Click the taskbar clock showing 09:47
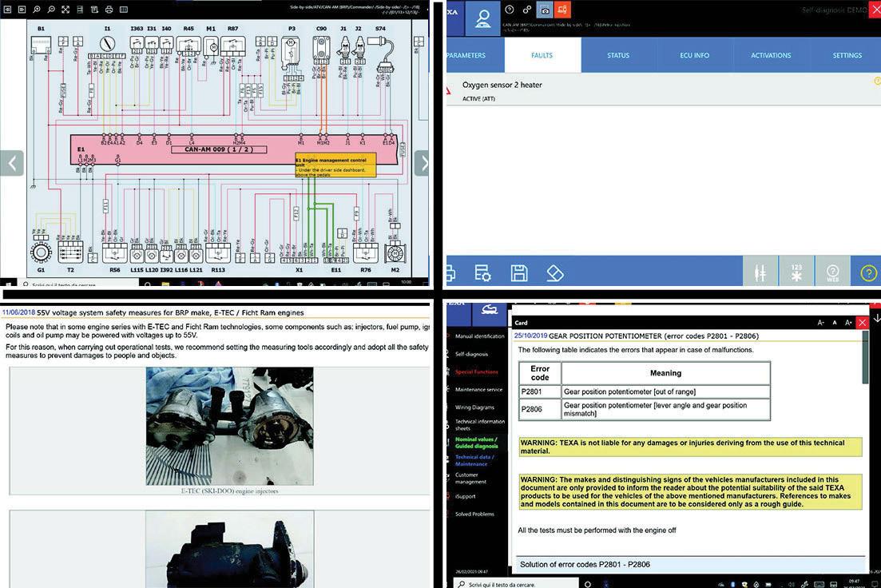Screen dimensions: 881x588 click(x=854, y=583)
